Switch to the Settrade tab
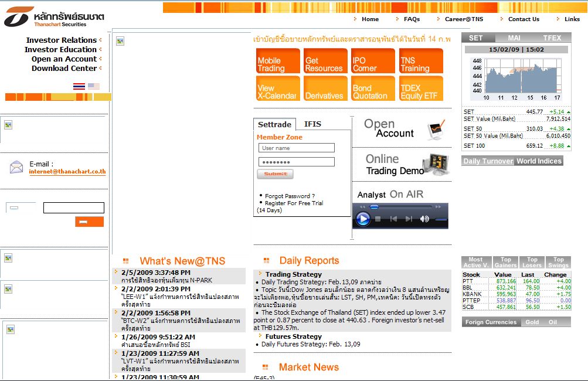The height and width of the screenshot is (381, 588). 274,124
